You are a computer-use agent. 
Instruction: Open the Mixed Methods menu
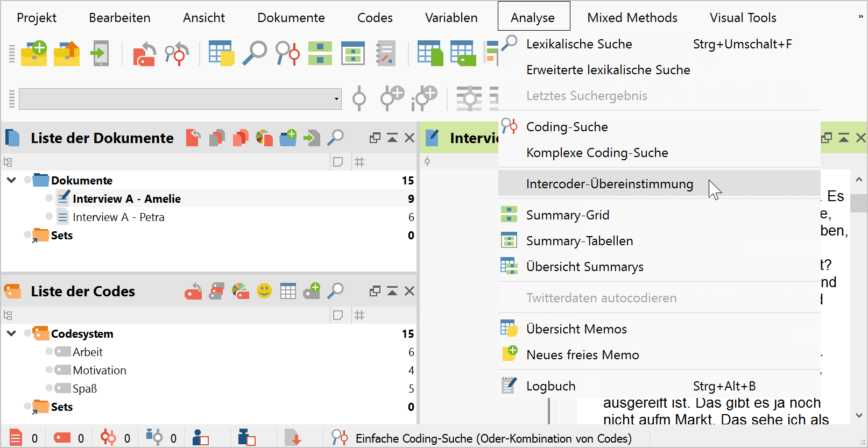(x=632, y=18)
